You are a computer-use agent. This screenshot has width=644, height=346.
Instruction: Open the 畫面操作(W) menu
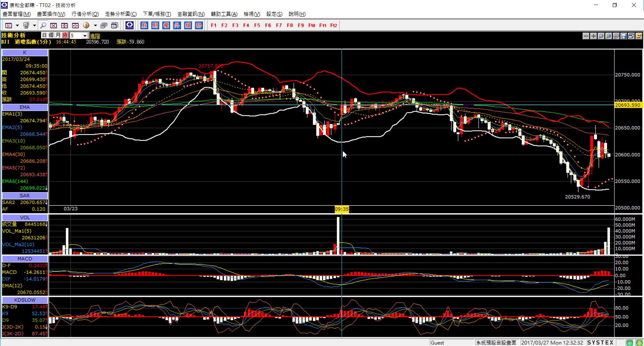51,14
